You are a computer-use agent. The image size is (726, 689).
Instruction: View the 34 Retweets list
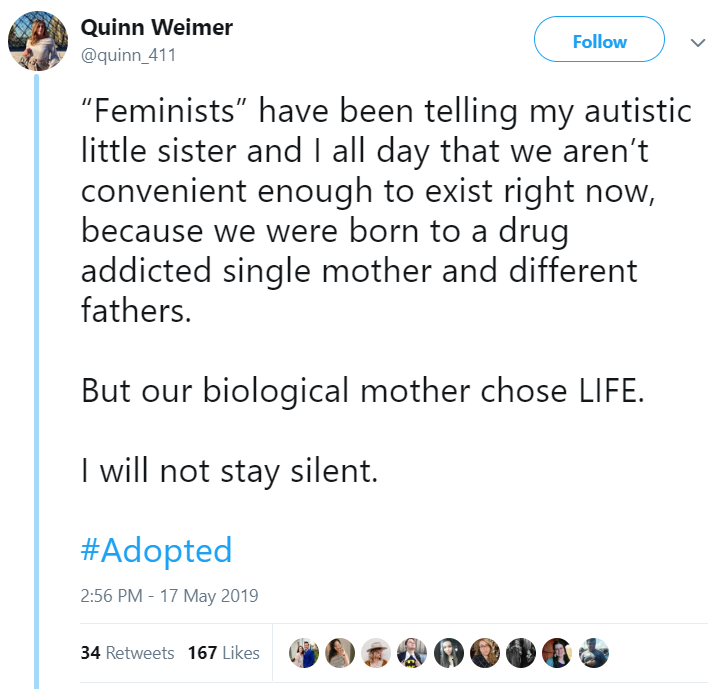pyautogui.click(x=127, y=653)
